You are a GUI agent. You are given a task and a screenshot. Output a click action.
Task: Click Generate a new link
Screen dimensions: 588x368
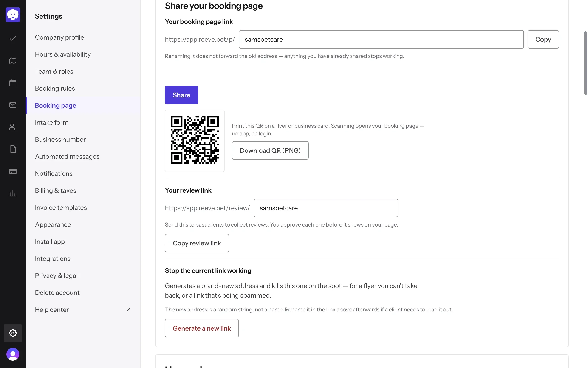[202, 328]
